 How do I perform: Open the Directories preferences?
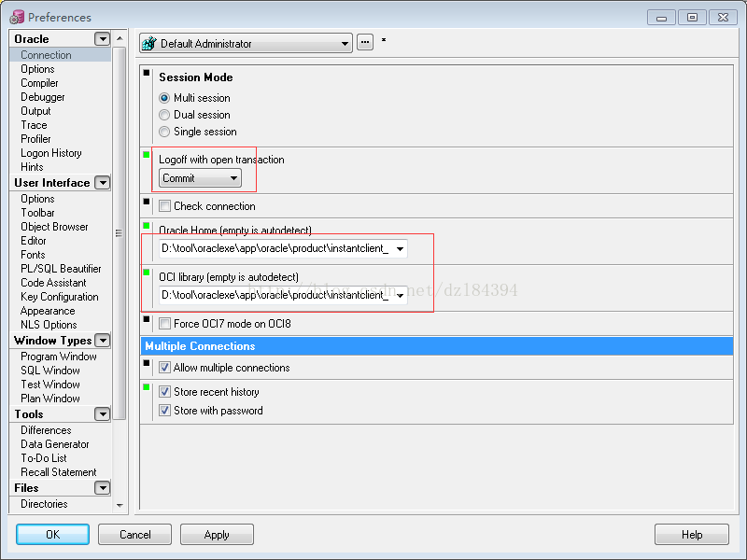[44, 504]
